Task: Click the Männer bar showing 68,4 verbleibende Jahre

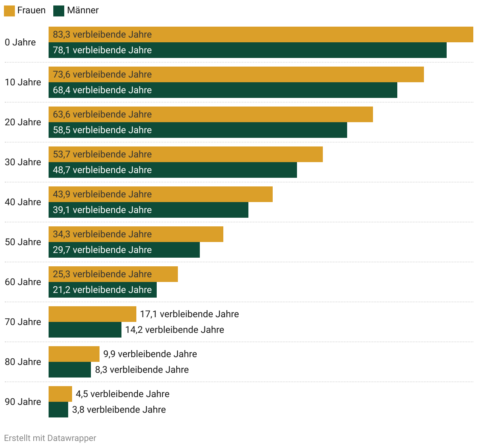Action: click(223, 90)
